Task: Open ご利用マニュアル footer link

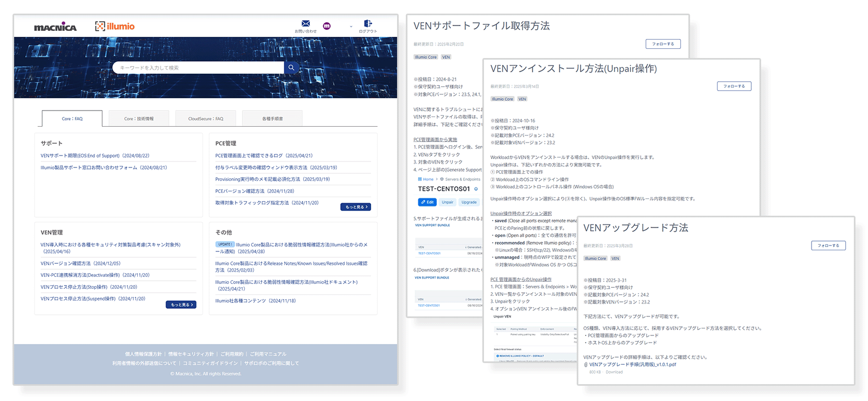Action: tap(268, 354)
